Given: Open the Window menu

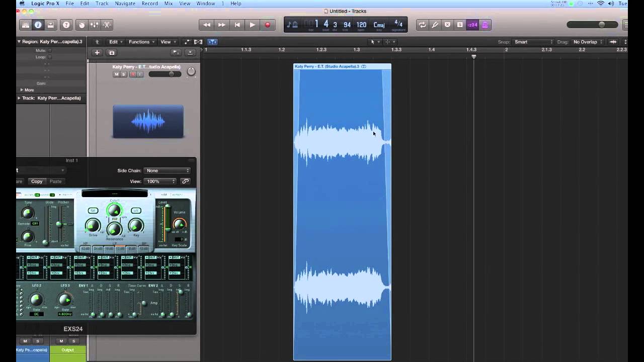Looking at the screenshot, I should click(206, 4).
